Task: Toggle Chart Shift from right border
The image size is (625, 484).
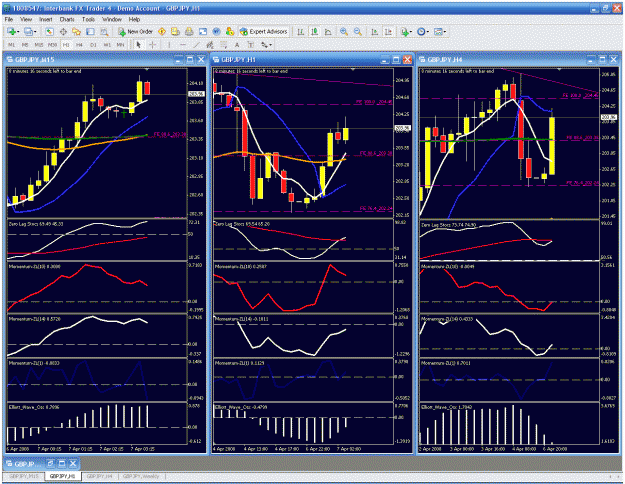Action: coord(388,31)
